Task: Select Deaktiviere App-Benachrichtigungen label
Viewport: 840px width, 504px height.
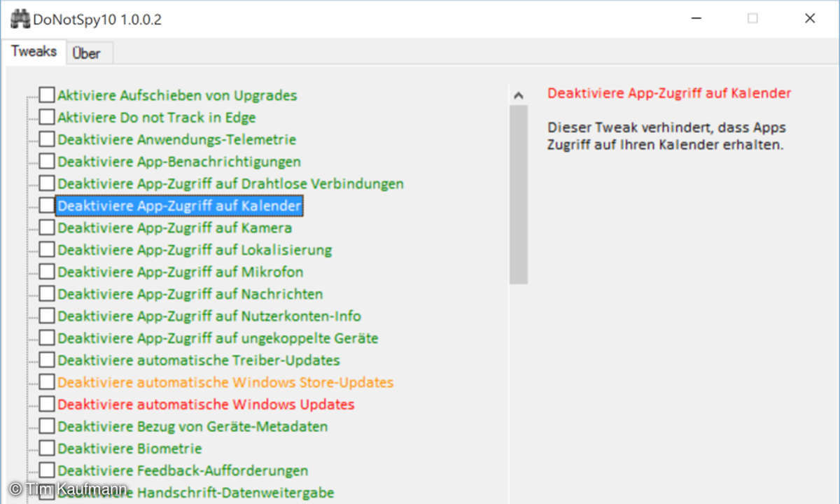Action: 179,161
